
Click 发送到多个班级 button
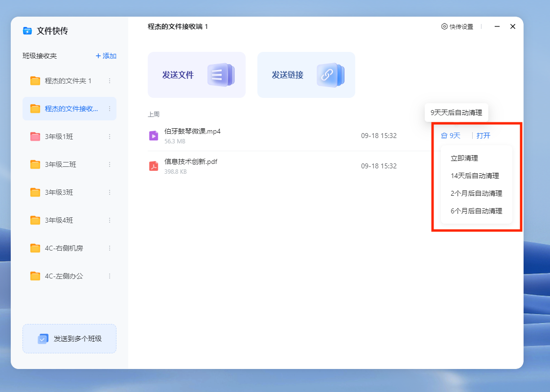[69, 339]
